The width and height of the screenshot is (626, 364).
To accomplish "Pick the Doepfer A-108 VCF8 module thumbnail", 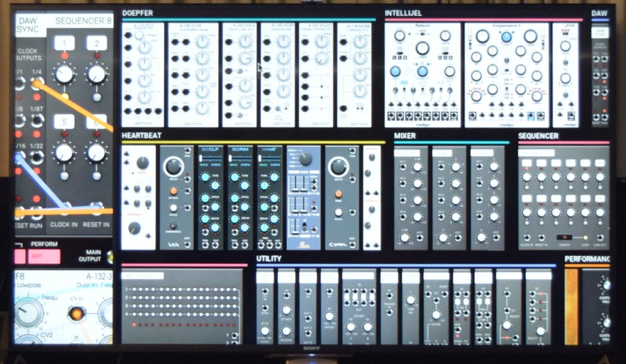I will click(193, 75).
